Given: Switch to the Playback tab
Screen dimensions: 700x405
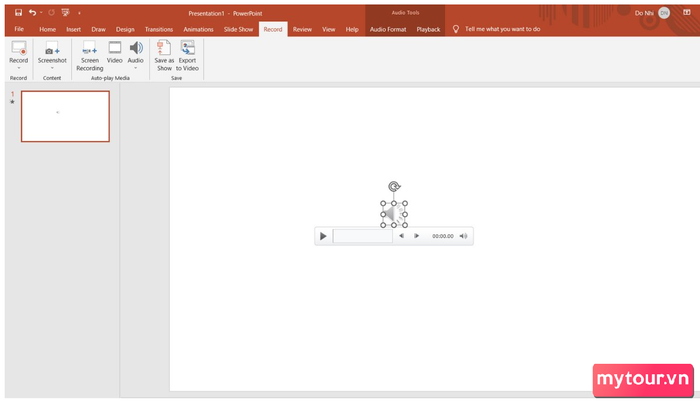Looking at the screenshot, I should [428, 29].
